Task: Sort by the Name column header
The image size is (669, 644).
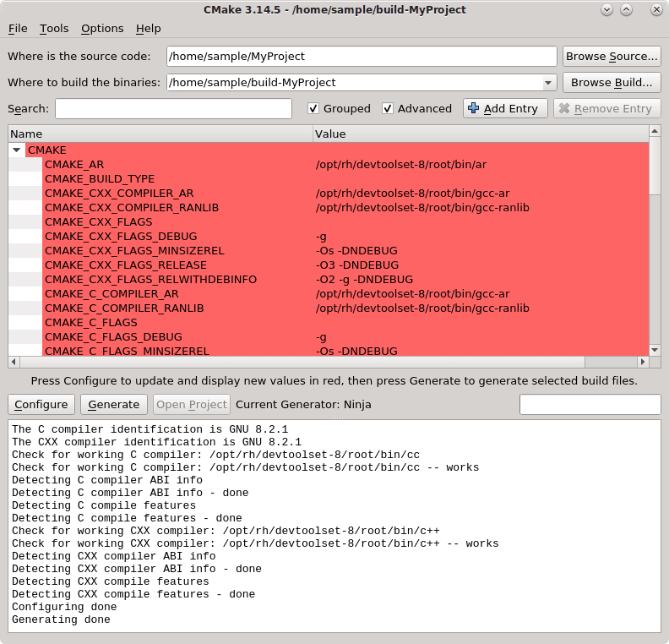Action: click(160, 134)
